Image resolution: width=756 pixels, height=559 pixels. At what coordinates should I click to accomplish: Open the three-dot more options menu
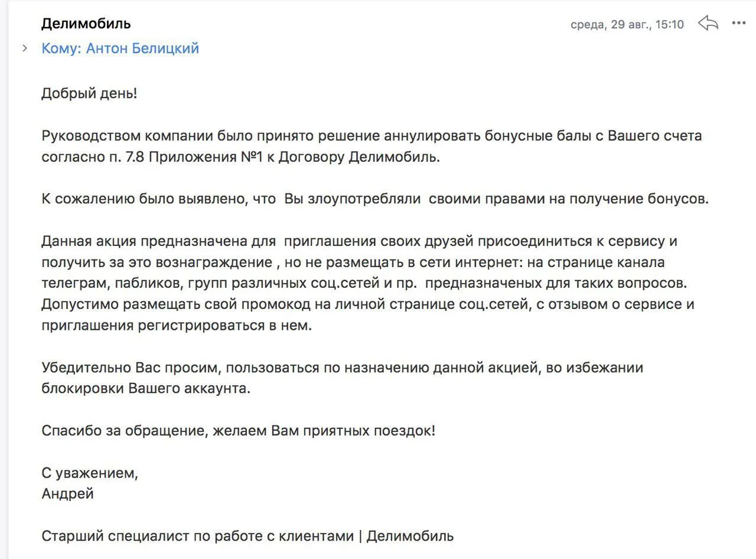(x=738, y=24)
